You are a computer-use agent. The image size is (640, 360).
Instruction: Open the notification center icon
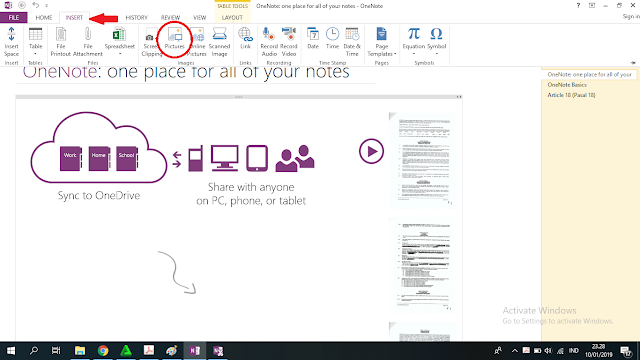tap(626, 351)
